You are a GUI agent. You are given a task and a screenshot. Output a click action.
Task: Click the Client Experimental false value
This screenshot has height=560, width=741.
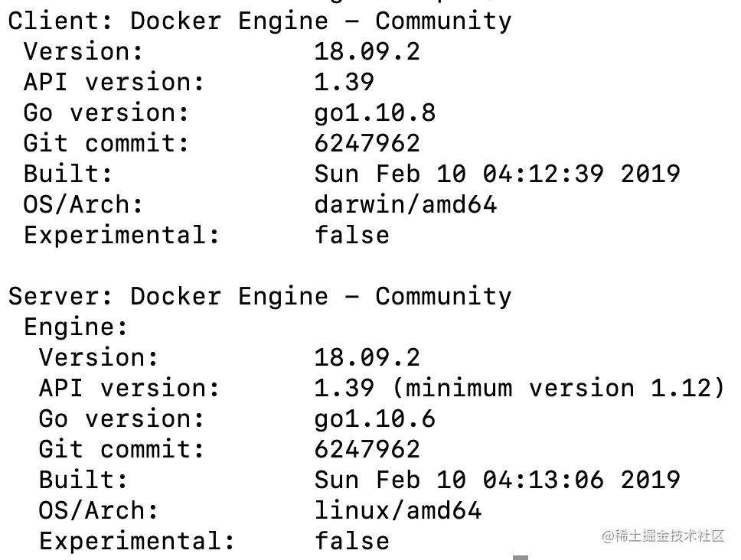(351, 235)
